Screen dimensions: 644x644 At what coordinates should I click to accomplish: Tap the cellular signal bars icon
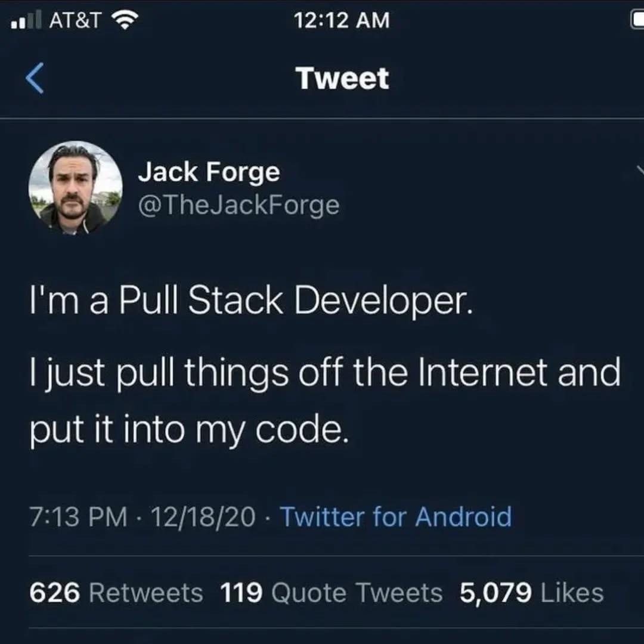26,20
